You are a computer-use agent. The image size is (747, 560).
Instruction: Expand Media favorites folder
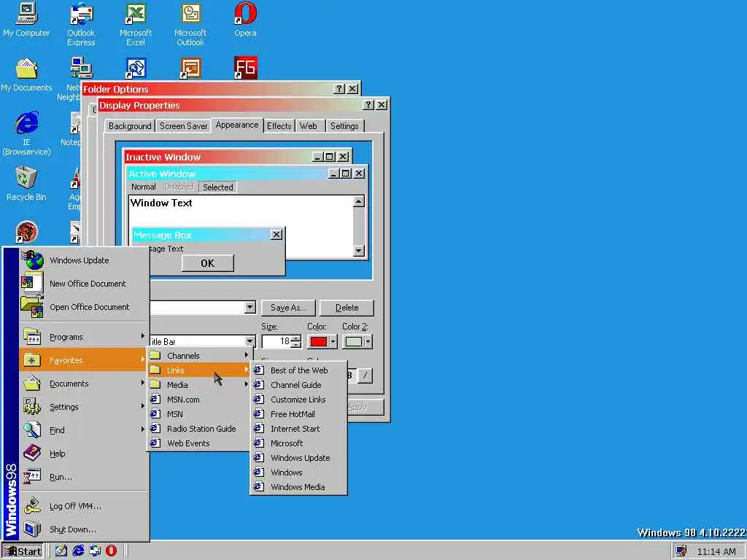pyautogui.click(x=199, y=385)
